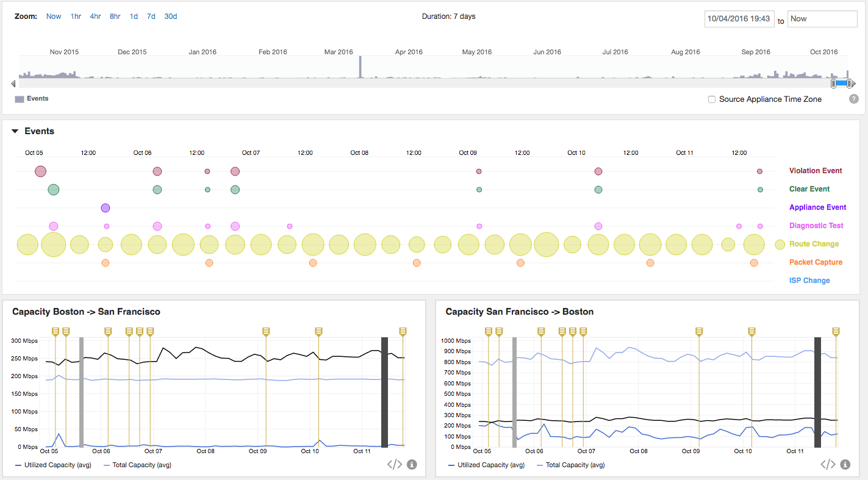Open info icon on Boston -> San Francisco chart
Screen dimensions: 868x480
pyautogui.click(x=412, y=465)
